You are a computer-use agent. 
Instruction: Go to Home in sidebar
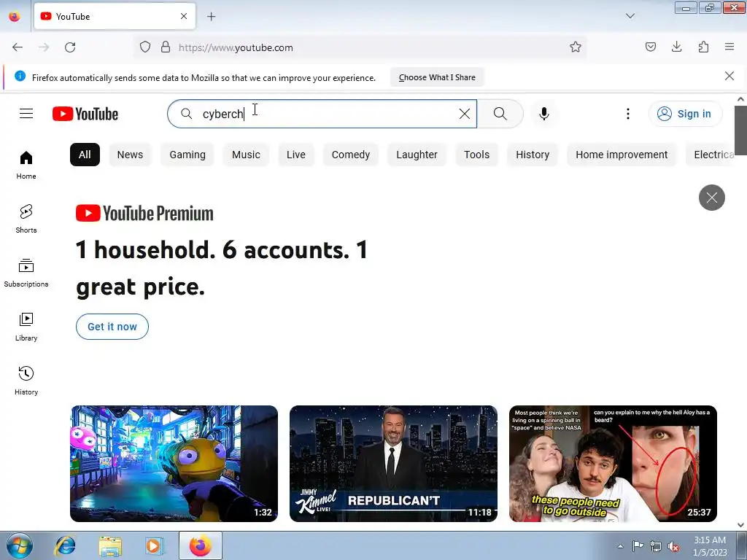pyautogui.click(x=26, y=166)
